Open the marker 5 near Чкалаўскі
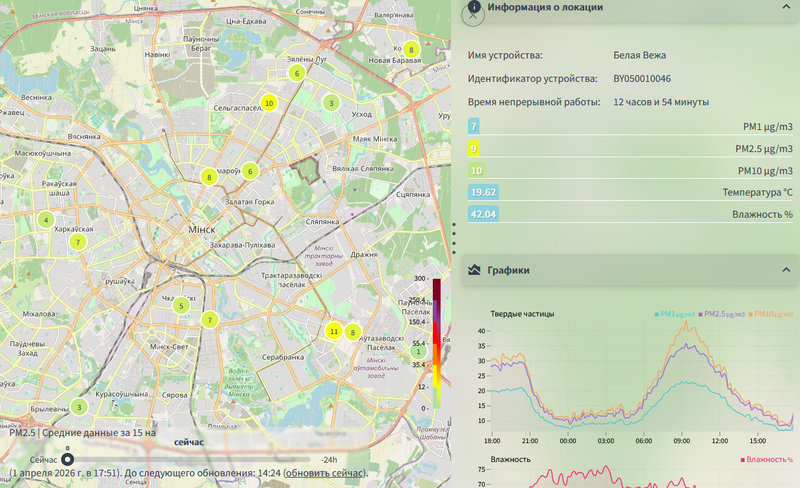Viewport: 800px width, 488px height. pyautogui.click(x=180, y=306)
